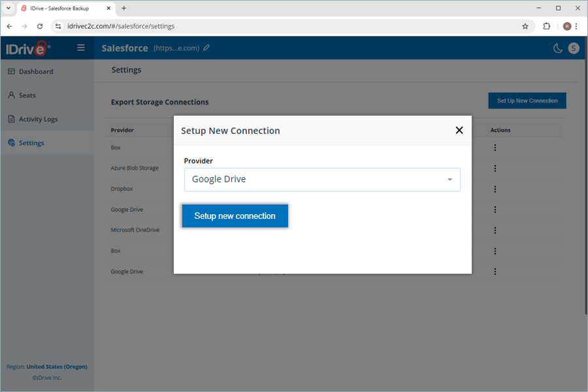Open actions menu for Microsoft OneDrive row
Viewport: 588px width, 392px height.
pyautogui.click(x=495, y=230)
